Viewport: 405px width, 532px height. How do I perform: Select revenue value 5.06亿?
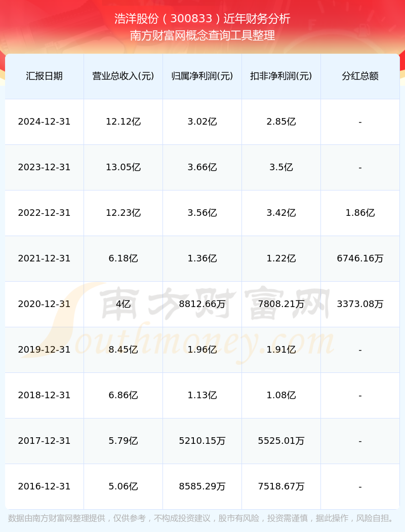(x=124, y=486)
